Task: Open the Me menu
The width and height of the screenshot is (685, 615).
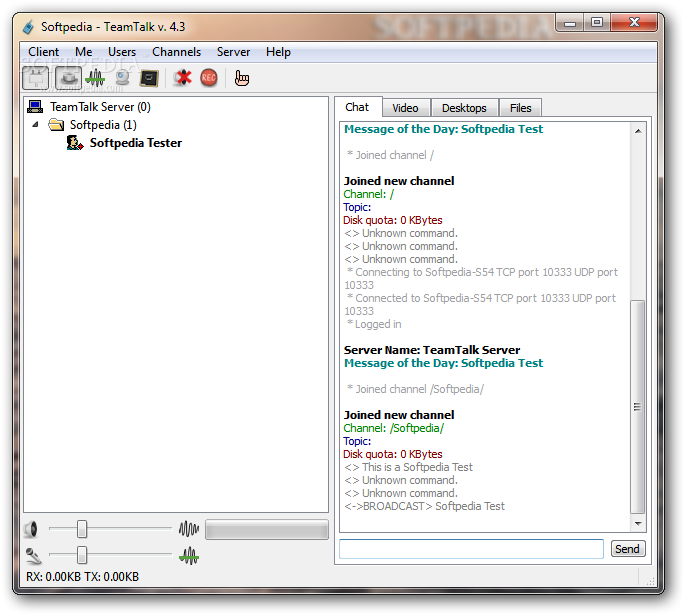Action: pos(83,52)
